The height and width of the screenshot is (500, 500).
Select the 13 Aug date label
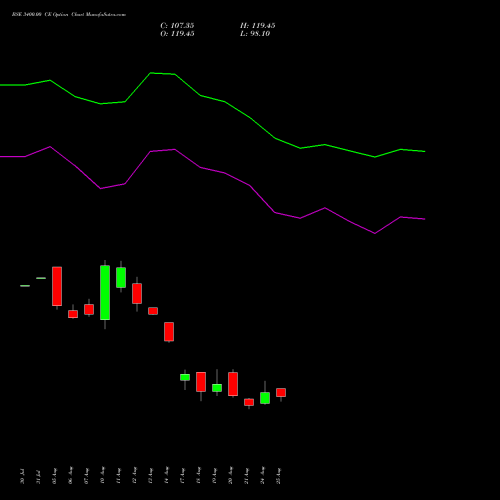(150, 476)
